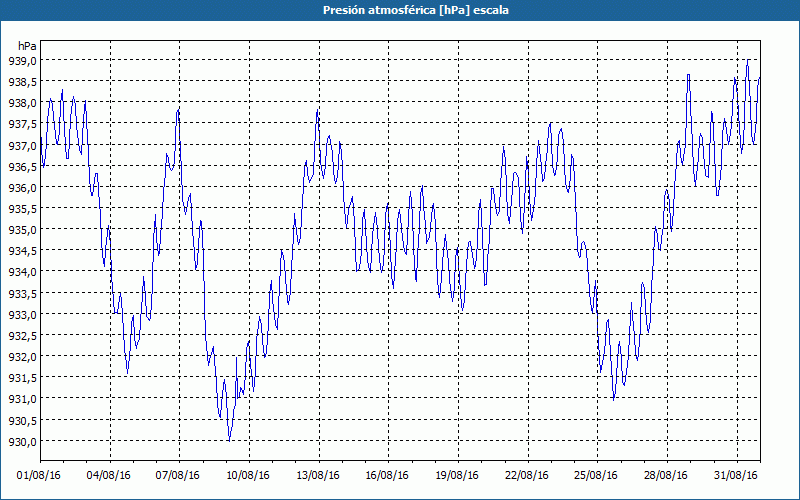Click the 936,0 y-axis label

(22, 187)
